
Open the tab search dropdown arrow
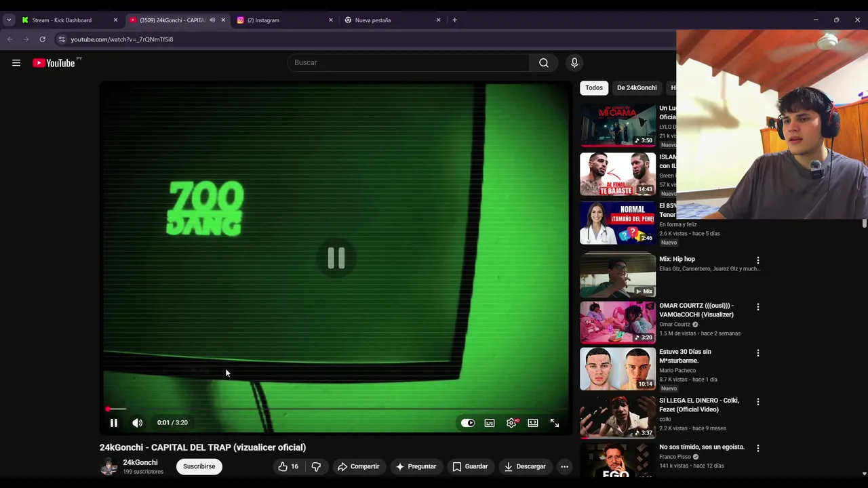pyautogui.click(x=9, y=20)
